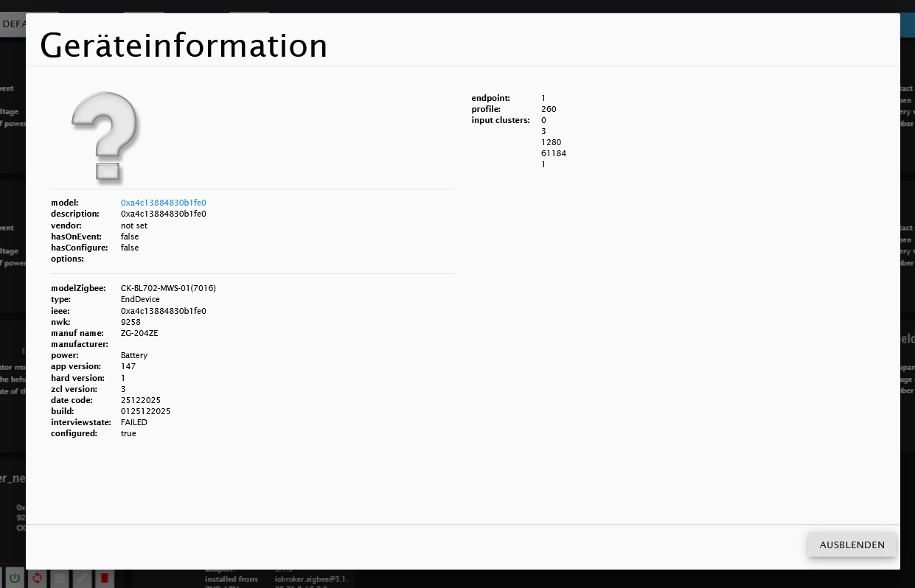The image size is (915, 588).
Task: Select input cluster value 1280
Action: pyautogui.click(x=552, y=142)
